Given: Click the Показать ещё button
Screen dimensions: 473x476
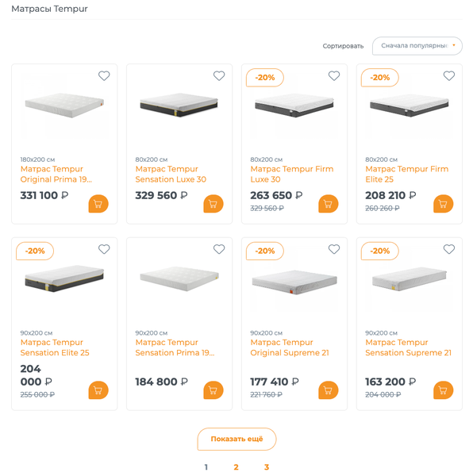Looking at the screenshot, I should point(236,439).
